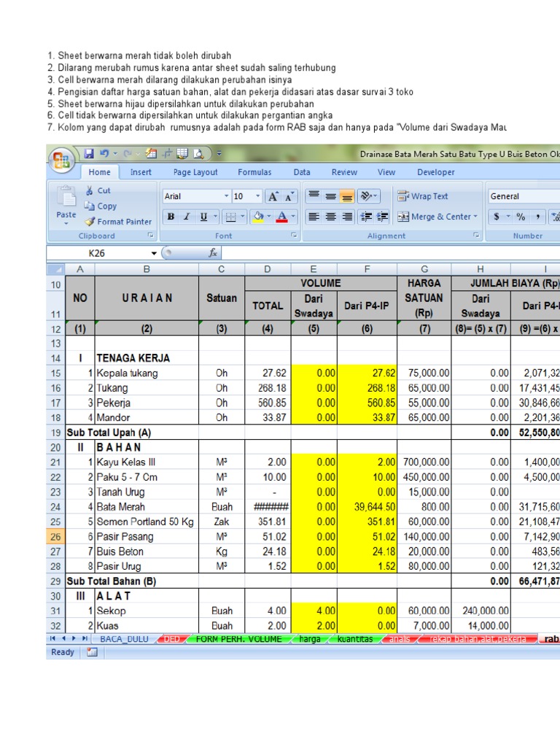Toggle bold formatting
Image resolution: width=560 pixels, height=747 pixels.
click(x=171, y=217)
